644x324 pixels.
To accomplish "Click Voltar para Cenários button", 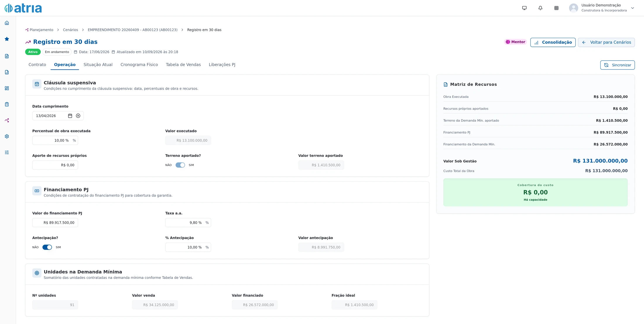I will 606,42.
